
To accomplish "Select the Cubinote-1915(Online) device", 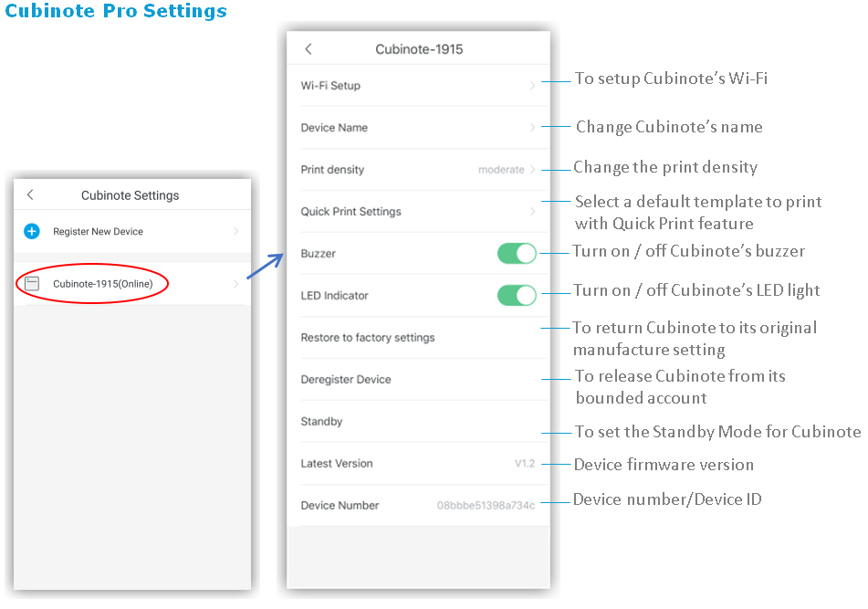I will click(x=132, y=283).
